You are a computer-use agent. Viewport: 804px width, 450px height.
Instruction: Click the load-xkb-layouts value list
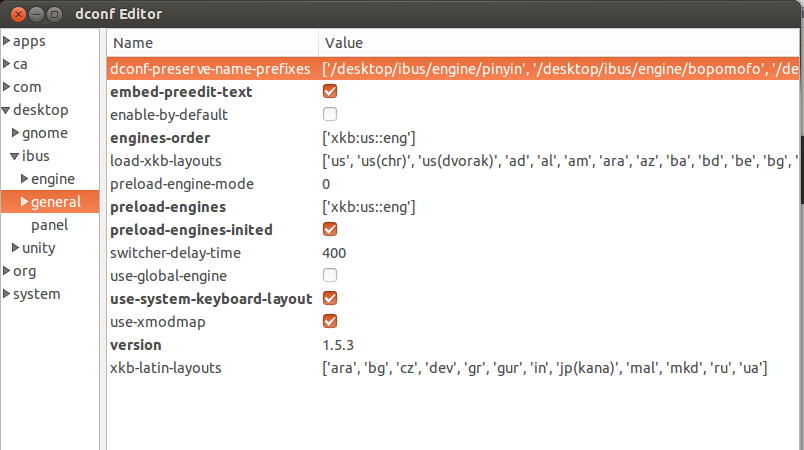559,161
